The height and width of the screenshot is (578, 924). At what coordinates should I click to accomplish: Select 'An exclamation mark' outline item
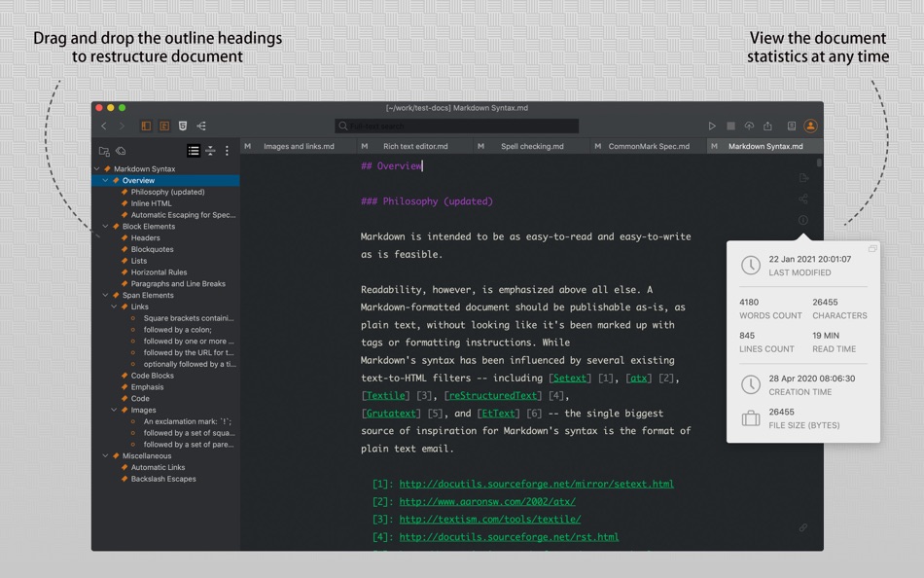tap(188, 421)
